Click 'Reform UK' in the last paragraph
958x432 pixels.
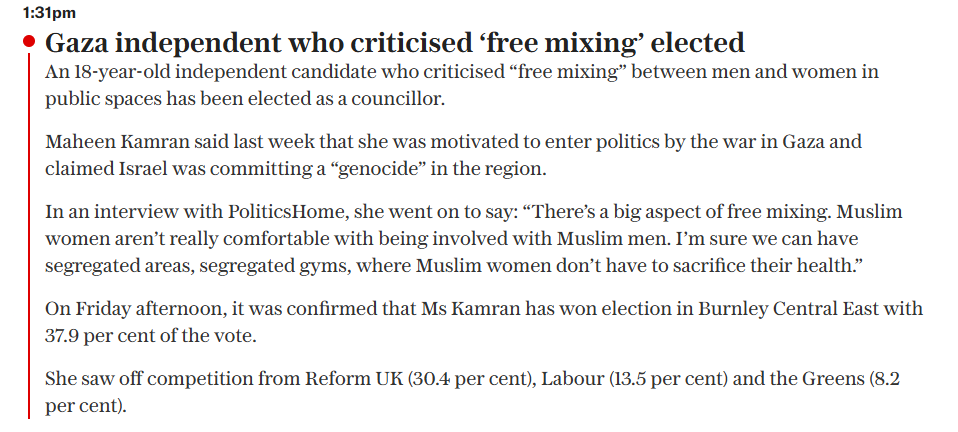(354, 379)
